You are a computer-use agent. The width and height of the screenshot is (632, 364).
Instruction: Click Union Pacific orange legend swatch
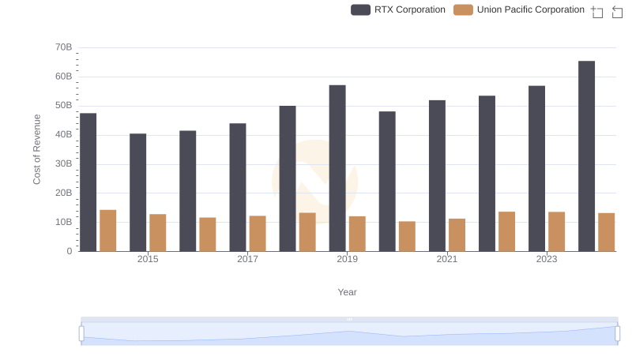click(x=463, y=9)
